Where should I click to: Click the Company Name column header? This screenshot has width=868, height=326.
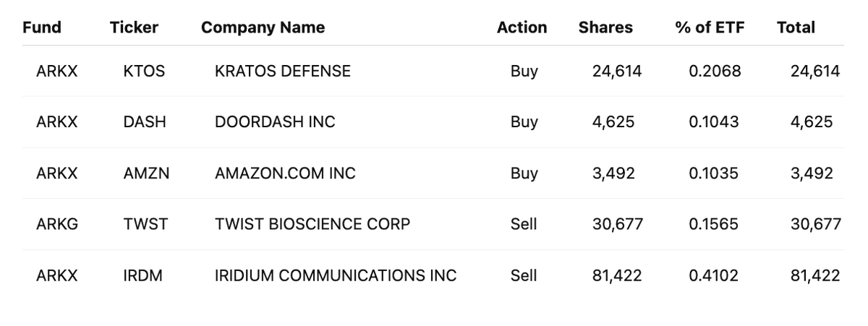pyautogui.click(x=263, y=27)
